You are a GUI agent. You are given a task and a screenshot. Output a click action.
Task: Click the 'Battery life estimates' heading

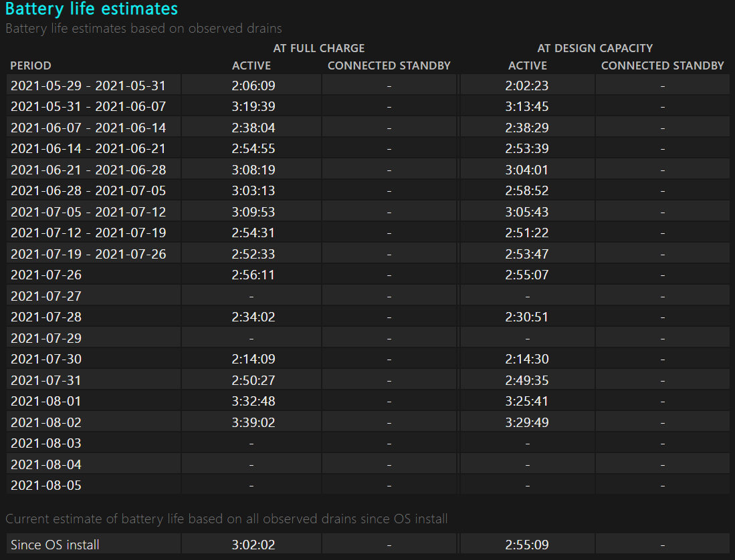tap(92, 9)
